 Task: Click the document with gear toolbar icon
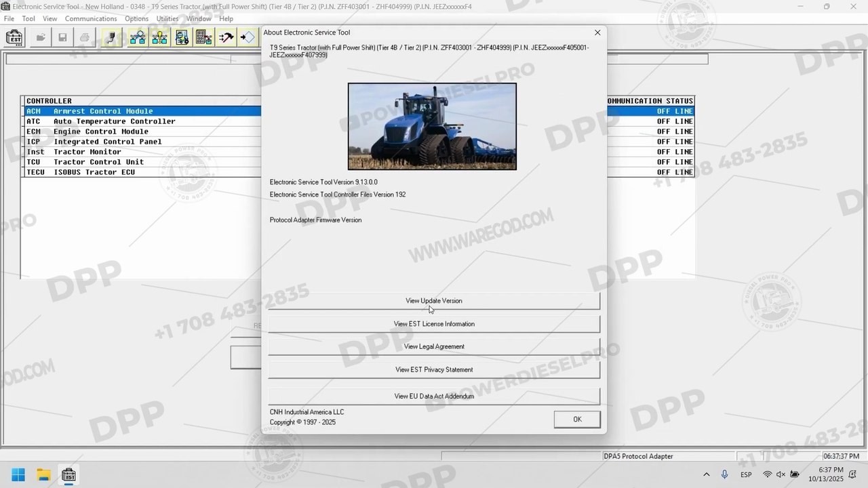point(182,38)
